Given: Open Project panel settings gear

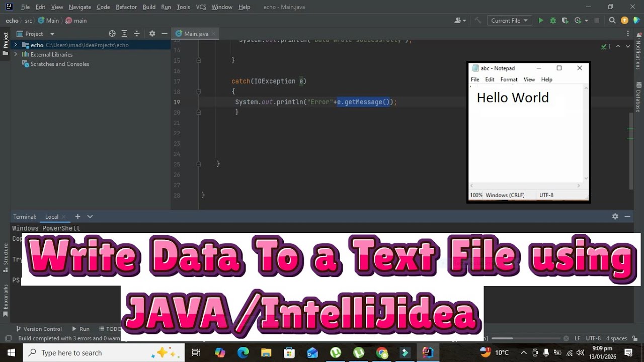Looking at the screenshot, I should point(152,34).
